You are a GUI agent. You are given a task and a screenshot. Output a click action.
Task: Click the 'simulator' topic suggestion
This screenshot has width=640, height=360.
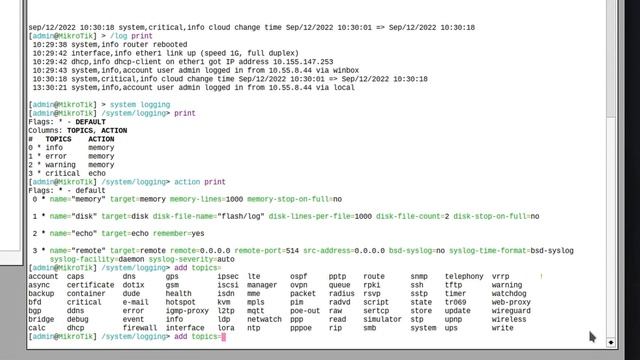382,319
